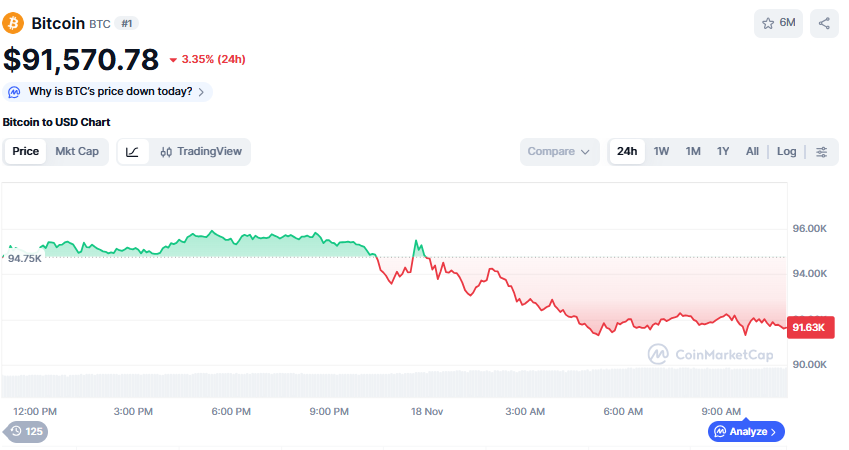Expand 'Why is BTC's price down today?' chevron

pyautogui.click(x=201, y=92)
